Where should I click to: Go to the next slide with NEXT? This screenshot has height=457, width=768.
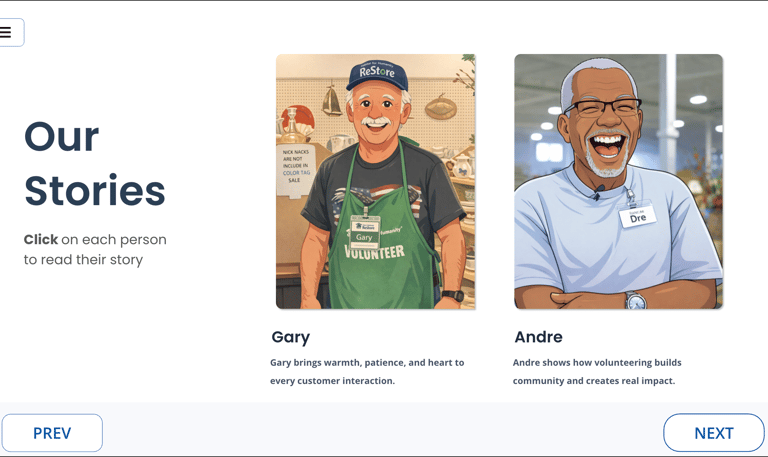[x=714, y=433]
